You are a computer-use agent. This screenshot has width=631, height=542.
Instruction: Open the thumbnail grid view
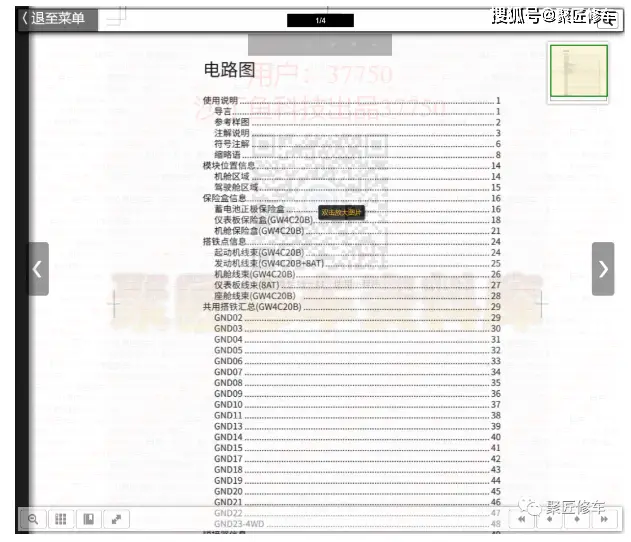tap(61, 519)
